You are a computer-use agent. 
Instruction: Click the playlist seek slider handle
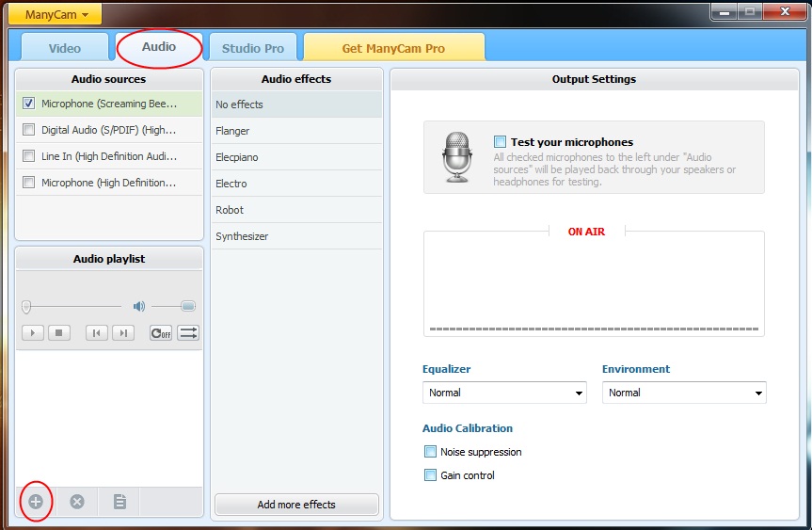tap(26, 307)
